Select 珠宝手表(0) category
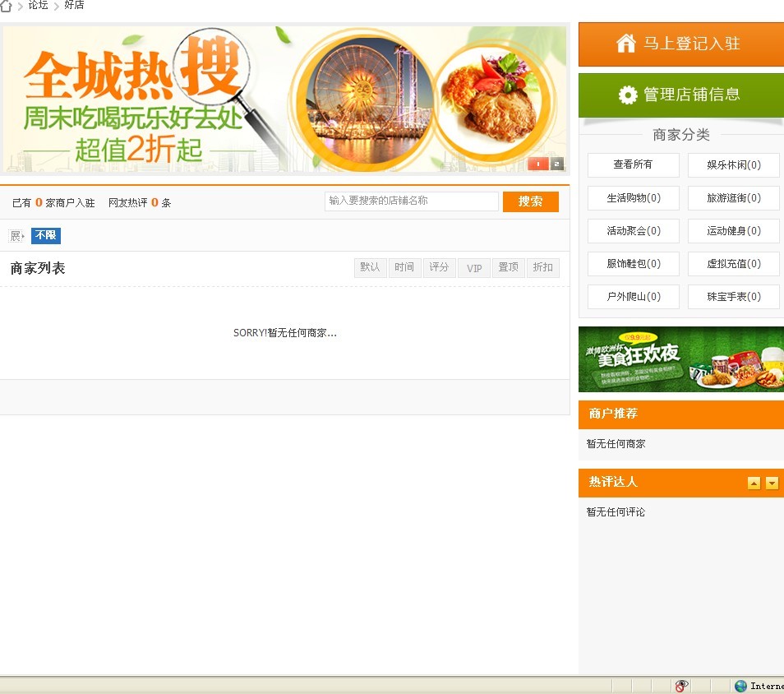Screen dimensions: 784x694 (x=734, y=297)
